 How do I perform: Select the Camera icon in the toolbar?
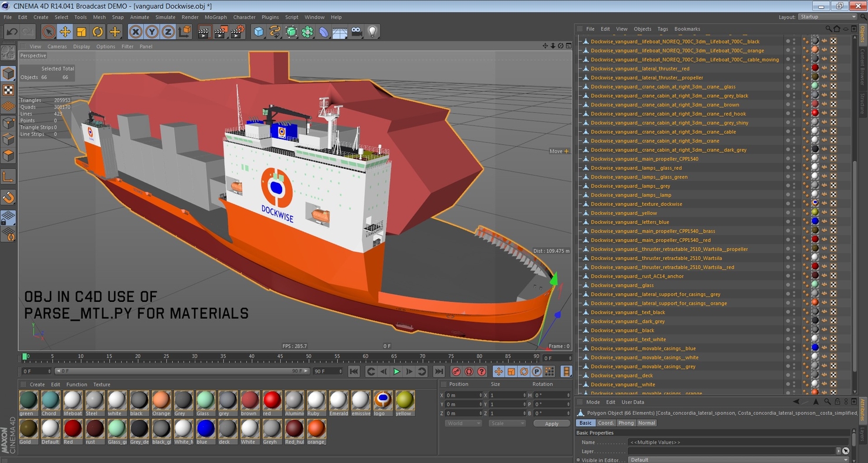tap(357, 31)
